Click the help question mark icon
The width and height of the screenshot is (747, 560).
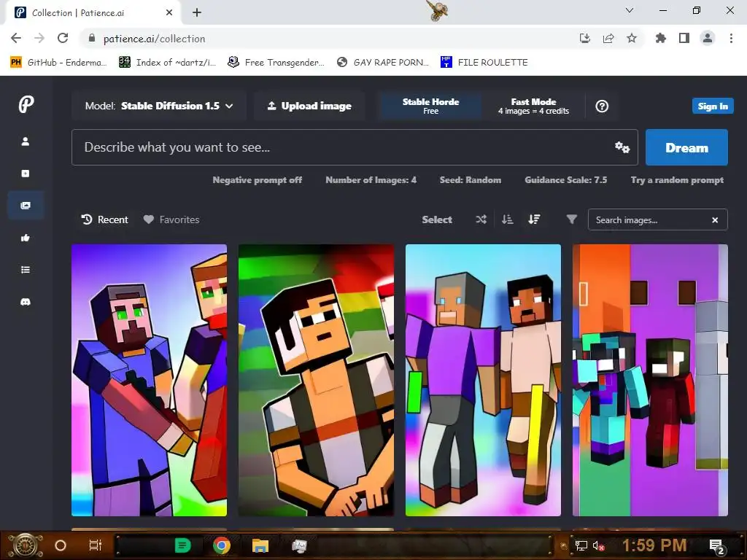pos(602,106)
